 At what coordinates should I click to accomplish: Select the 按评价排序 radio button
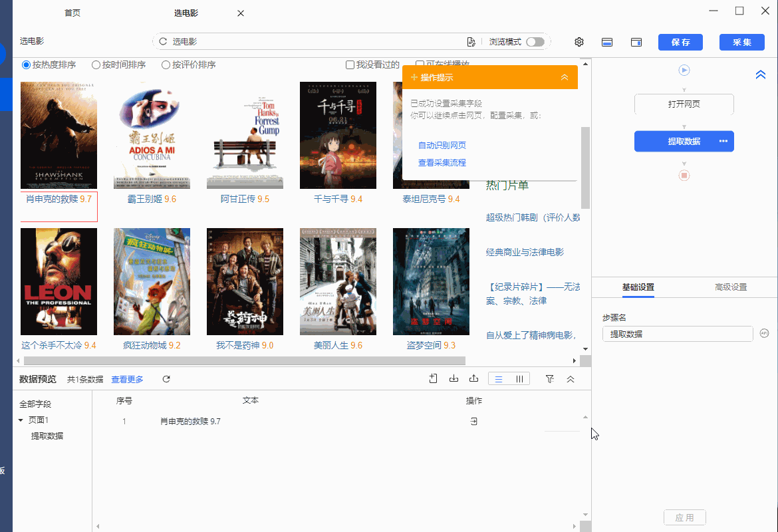click(x=166, y=65)
